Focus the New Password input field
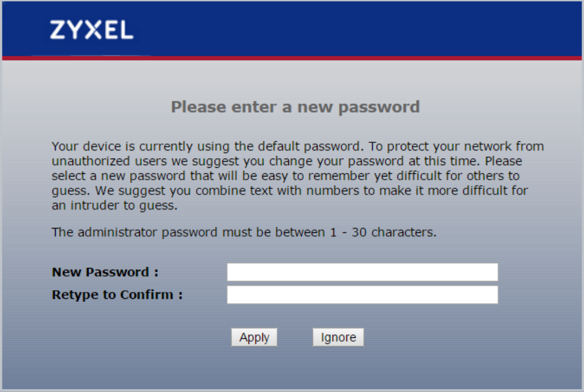Image resolution: width=584 pixels, height=392 pixels. click(x=362, y=272)
